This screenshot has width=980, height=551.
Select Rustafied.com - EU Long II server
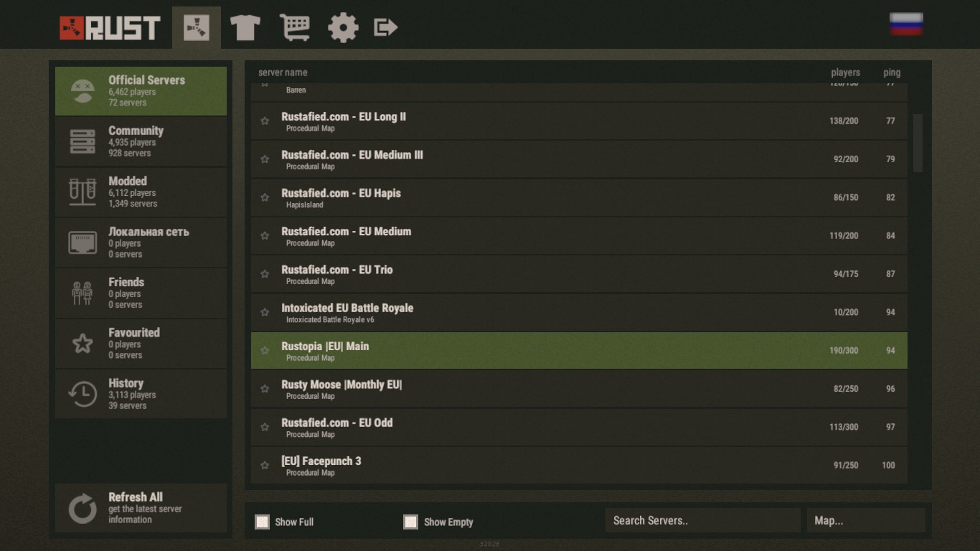coord(579,121)
